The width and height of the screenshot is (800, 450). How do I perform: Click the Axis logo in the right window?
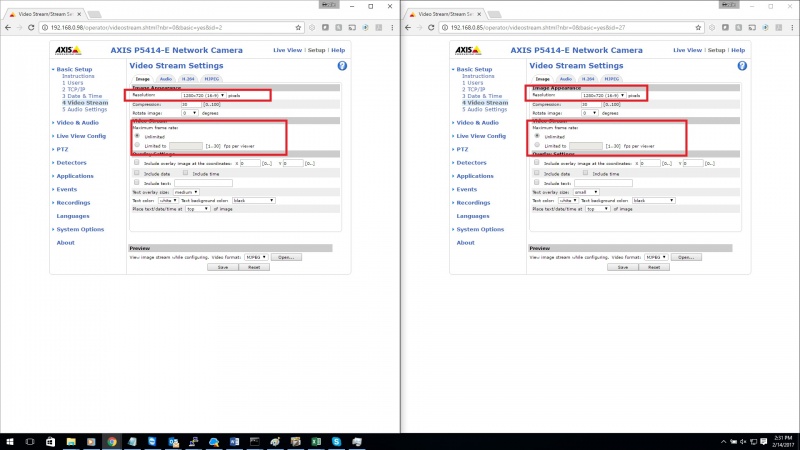468,50
